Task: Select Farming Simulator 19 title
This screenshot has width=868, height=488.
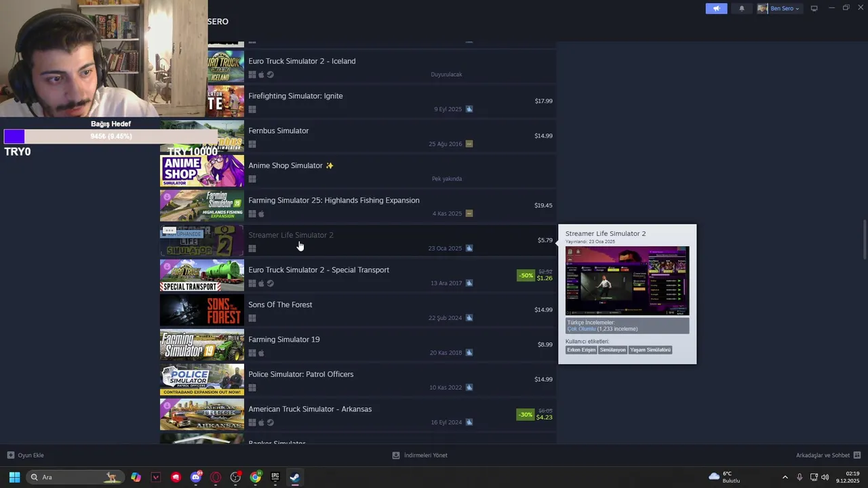Action: [283, 340]
